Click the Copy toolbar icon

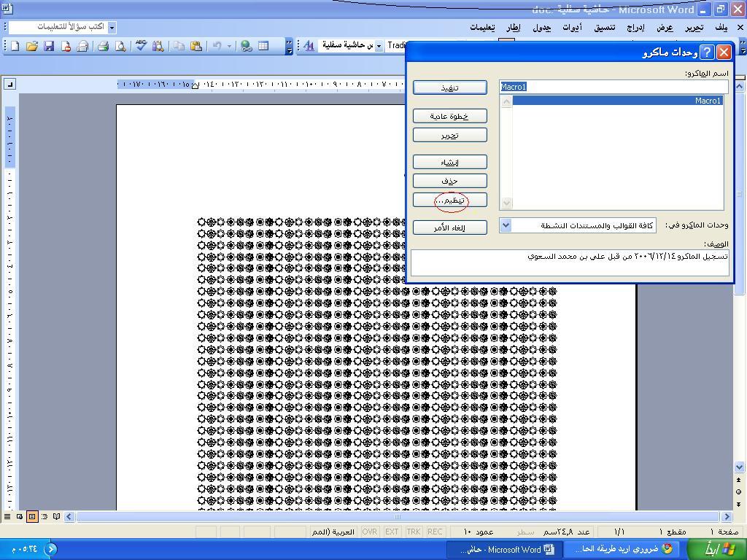coord(179,46)
